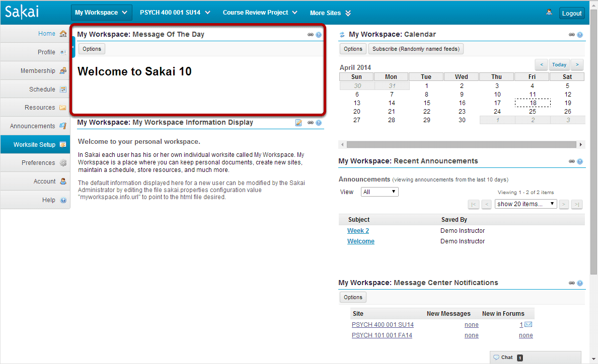This screenshot has width=598, height=364.
Task: Open the Welcome announcement
Action: click(361, 241)
